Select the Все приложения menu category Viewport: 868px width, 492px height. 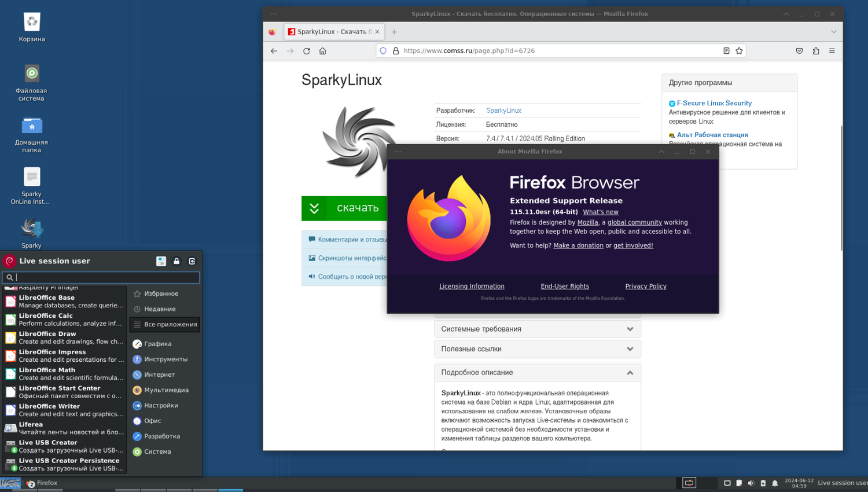(165, 325)
